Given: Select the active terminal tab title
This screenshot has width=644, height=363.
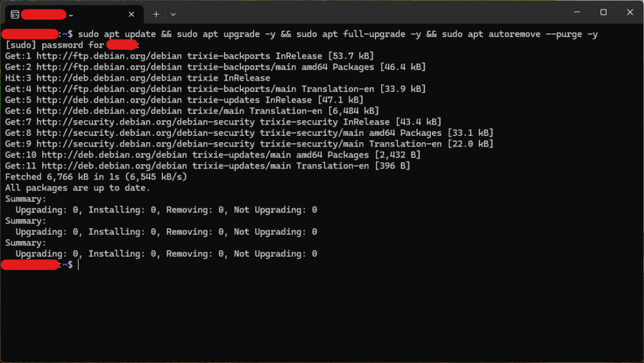Looking at the screenshot, I should tap(47, 14).
